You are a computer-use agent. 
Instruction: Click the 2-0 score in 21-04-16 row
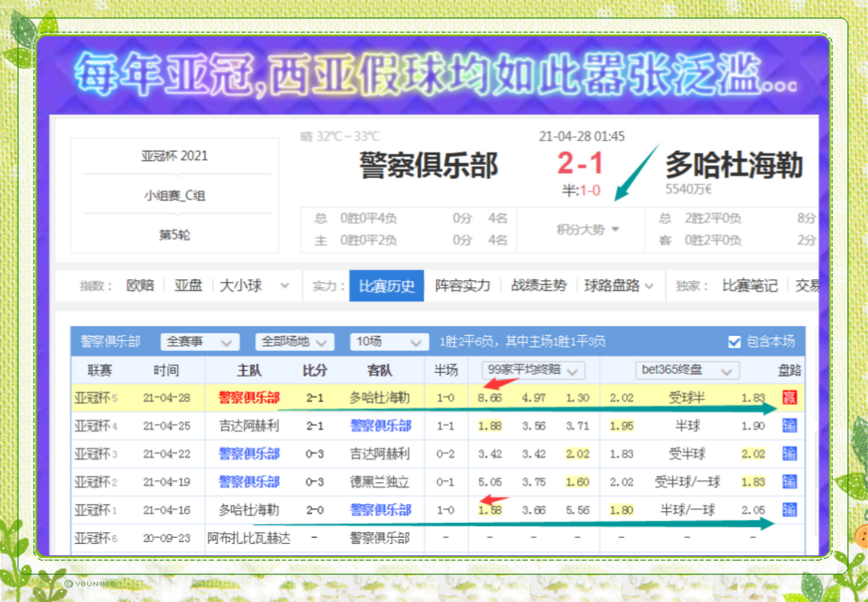point(315,510)
